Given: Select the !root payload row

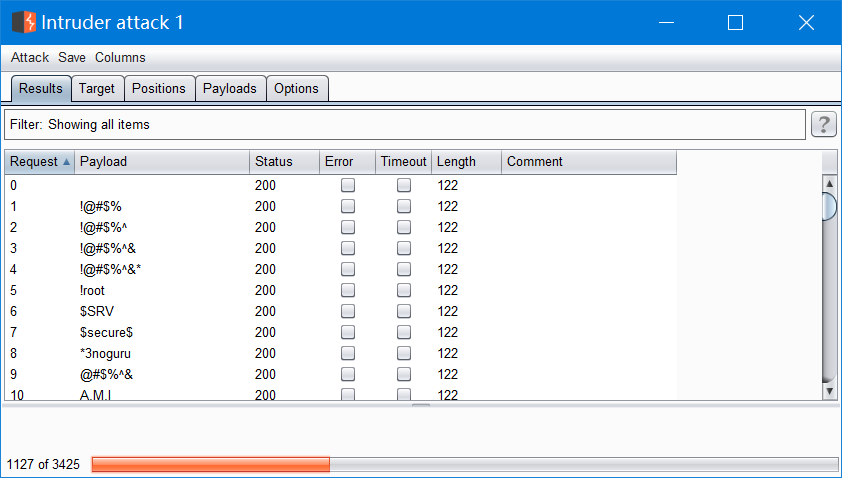Looking at the screenshot, I should pyautogui.click(x=340, y=290).
